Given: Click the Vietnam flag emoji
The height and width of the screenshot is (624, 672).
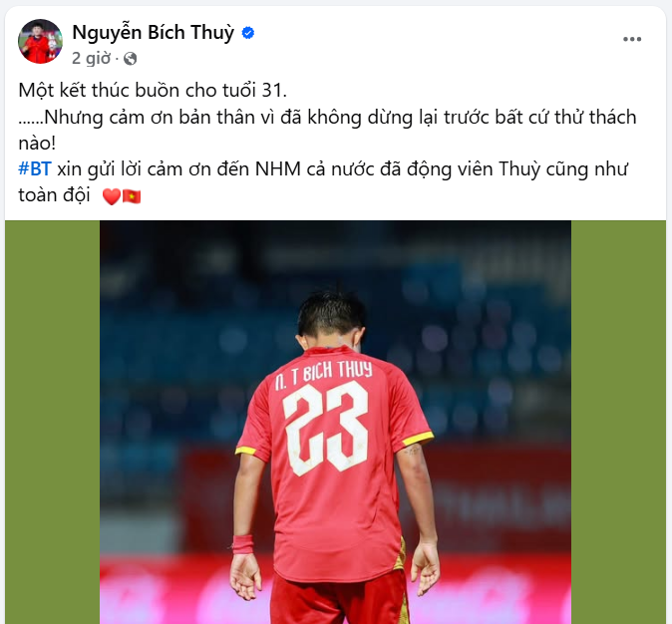Looking at the screenshot, I should pos(132,196).
